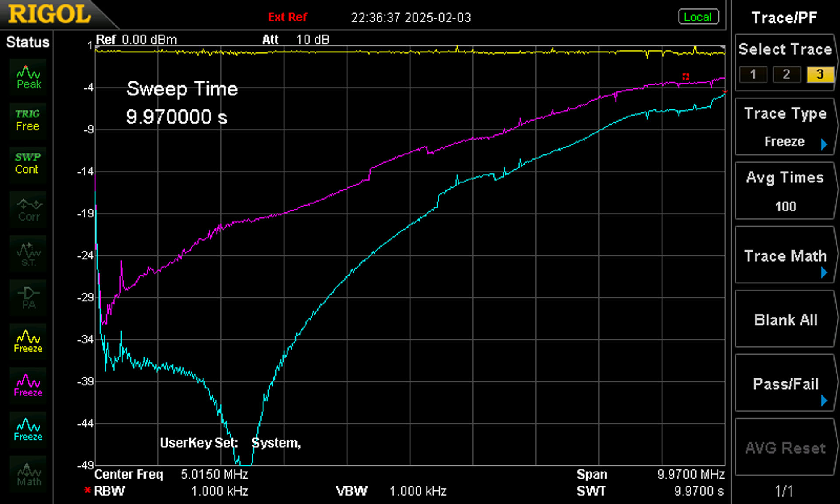840x504 pixels.
Task: Click the SWP Cont sweep icon
Action: tap(28, 164)
